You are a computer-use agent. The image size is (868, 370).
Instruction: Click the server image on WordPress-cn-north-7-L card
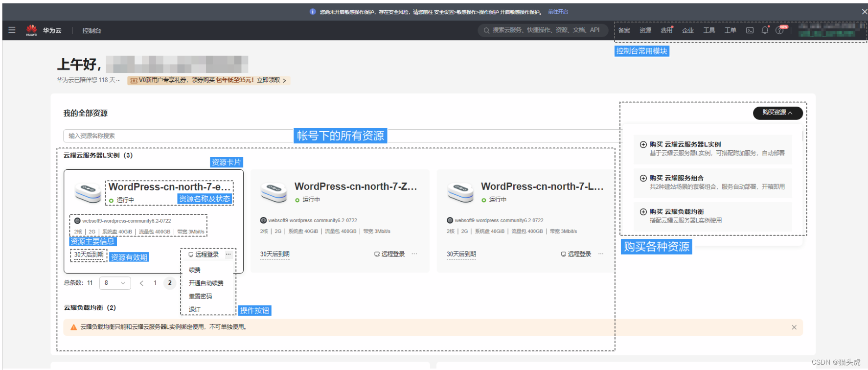[x=460, y=192]
